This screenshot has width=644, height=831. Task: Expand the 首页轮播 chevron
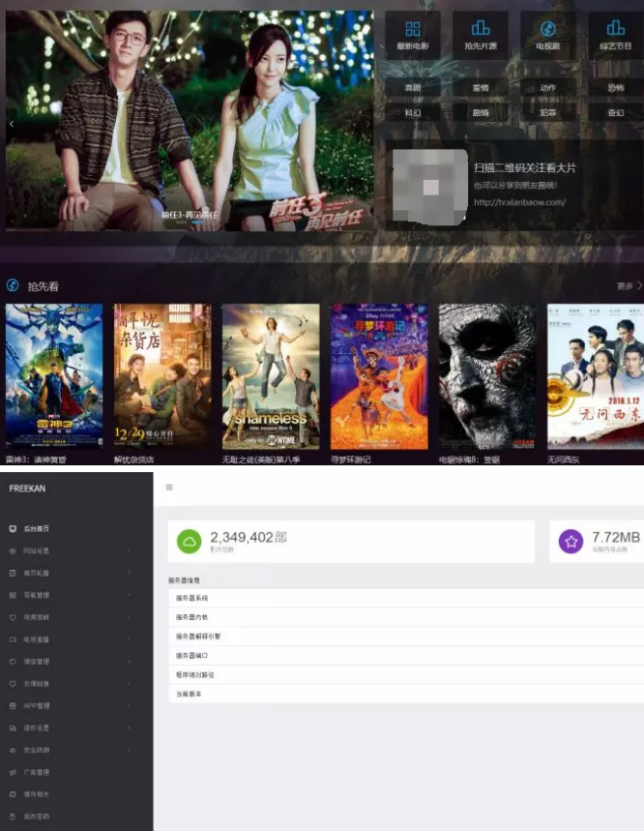pyautogui.click(x=130, y=573)
